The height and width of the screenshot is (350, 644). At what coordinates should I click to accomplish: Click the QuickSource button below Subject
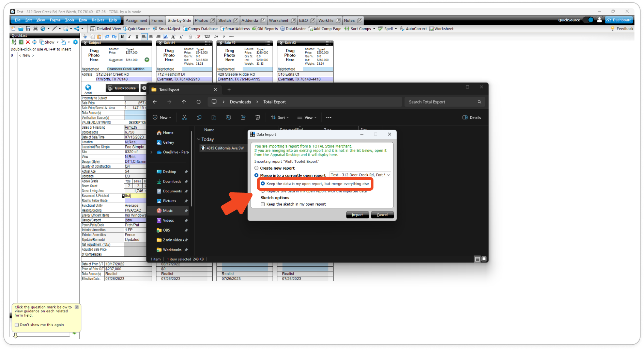coord(122,88)
